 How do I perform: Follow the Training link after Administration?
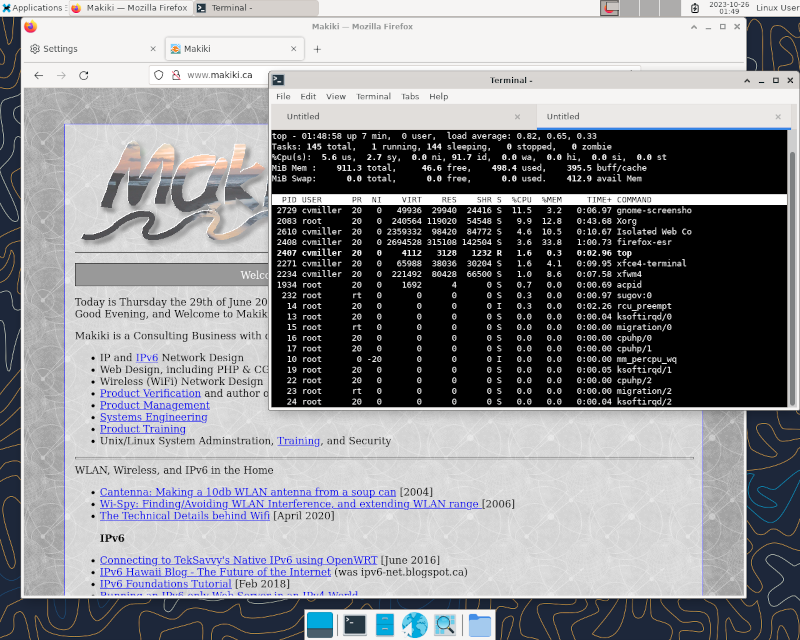click(298, 441)
